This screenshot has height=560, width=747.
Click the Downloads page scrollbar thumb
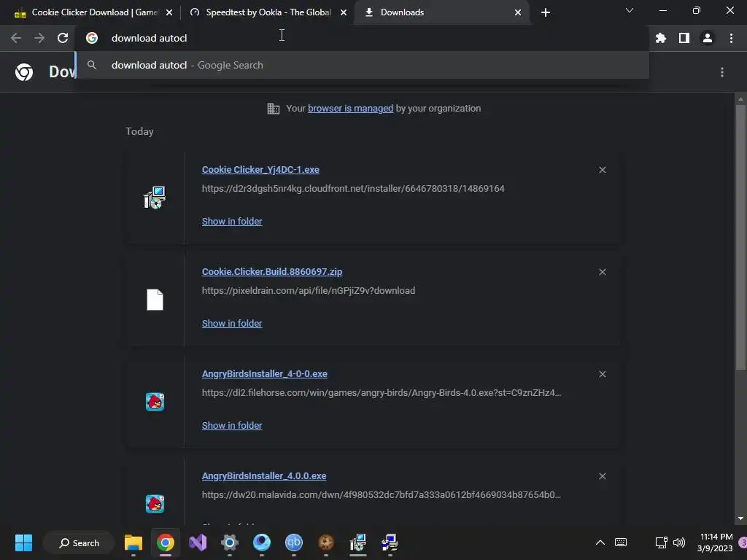point(740,237)
